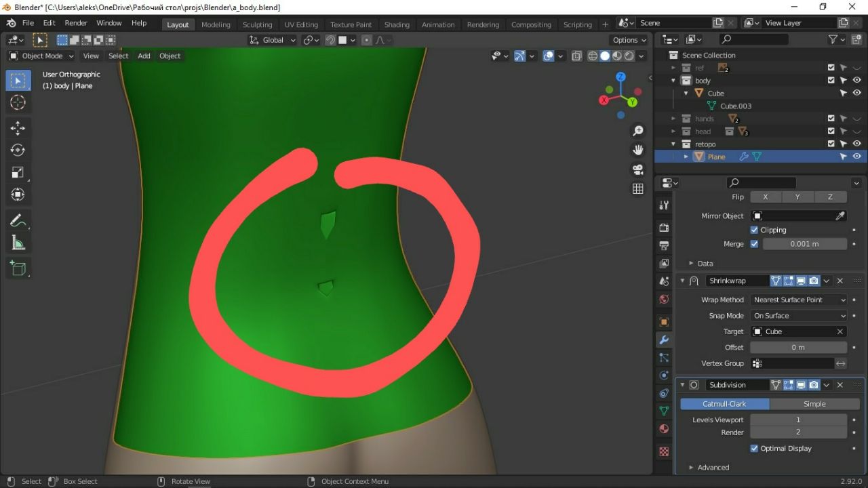Toggle X-ray display in viewport header
Screen dimensions: 868x488
576,56
